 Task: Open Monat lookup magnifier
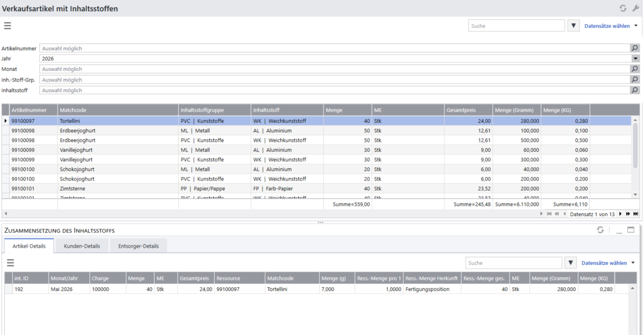(635, 69)
